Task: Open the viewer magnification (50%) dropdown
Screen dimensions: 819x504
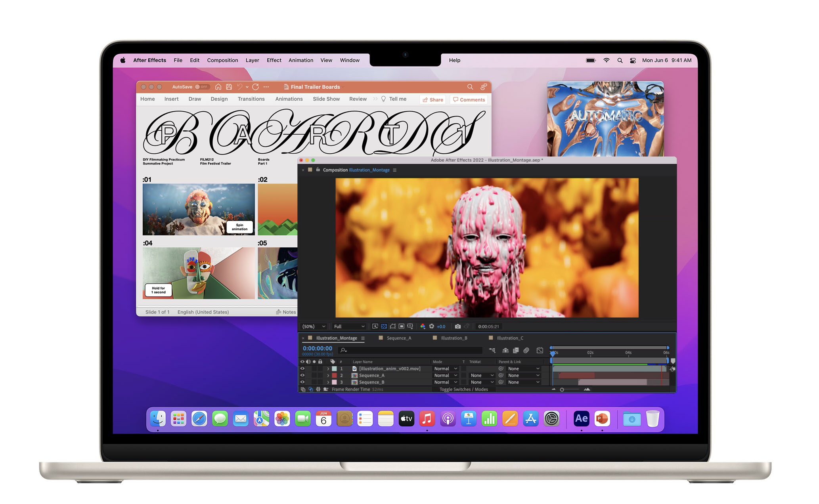Action: coord(314,326)
